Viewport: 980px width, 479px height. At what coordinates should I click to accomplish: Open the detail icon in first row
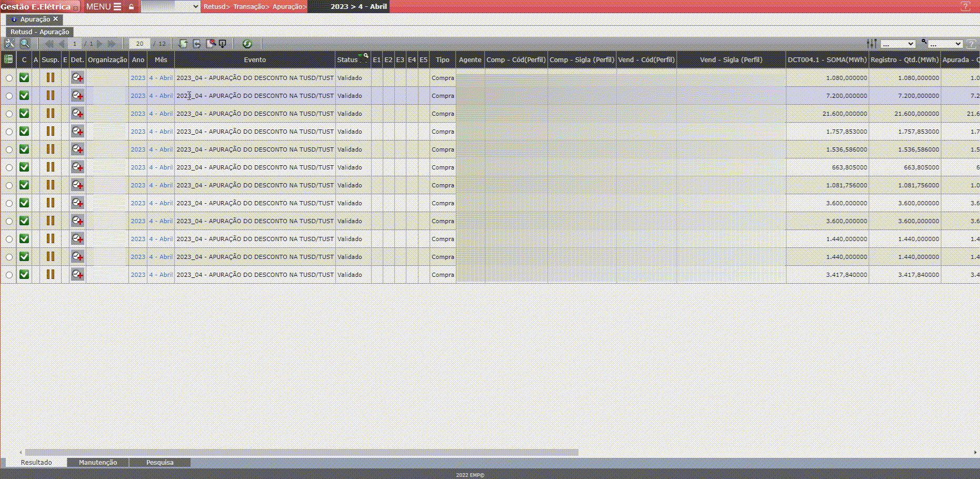pos(77,78)
